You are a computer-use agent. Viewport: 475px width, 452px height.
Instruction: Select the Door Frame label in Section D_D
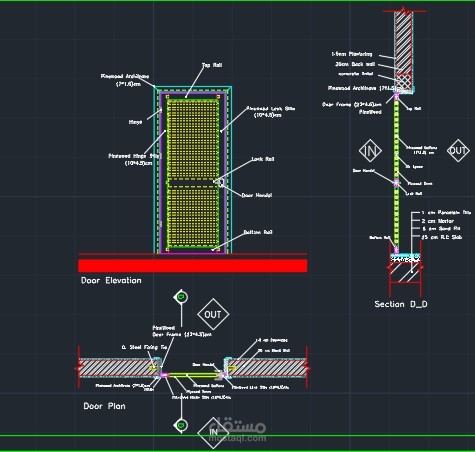[352, 108]
